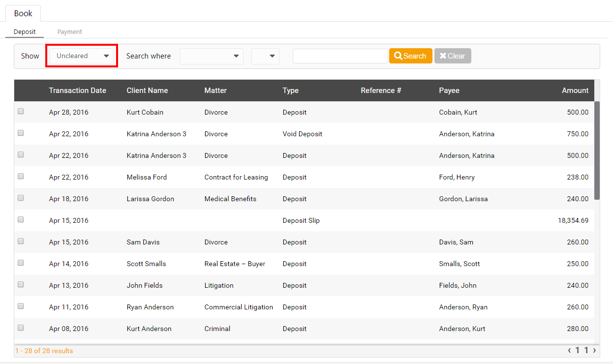This screenshot has height=364, width=613.
Task: Check the Void Deposit row checkbox
Action: pos(21,133)
